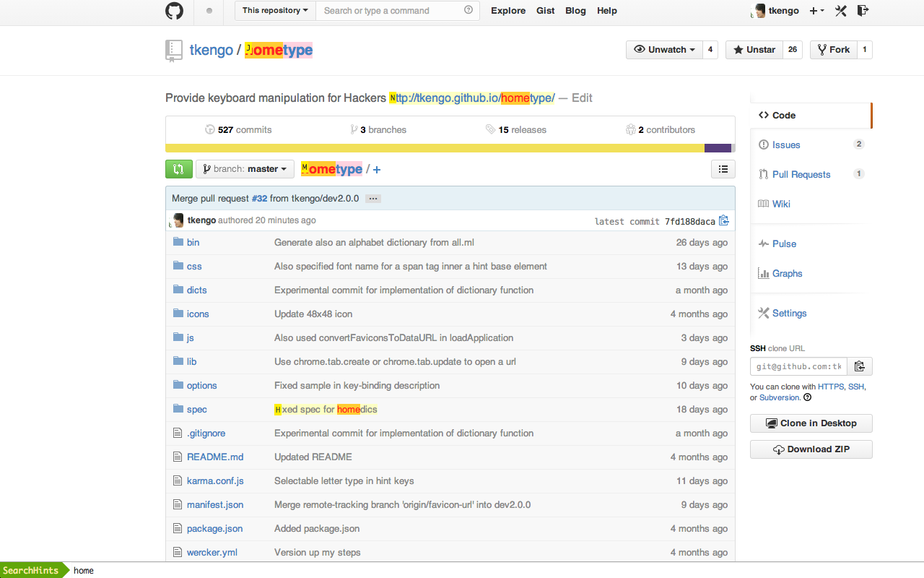
Task: Select the Code sidebar tab
Action: pos(811,116)
